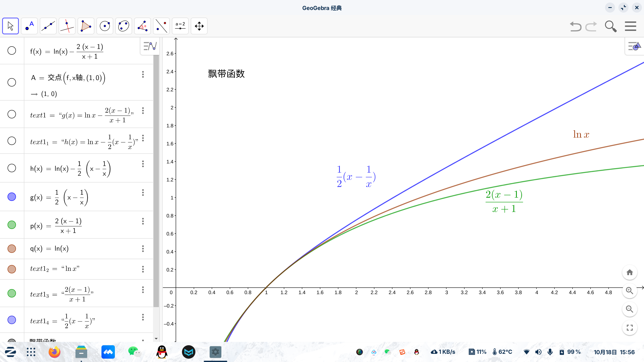Select the Line through two points tool

click(x=48, y=26)
